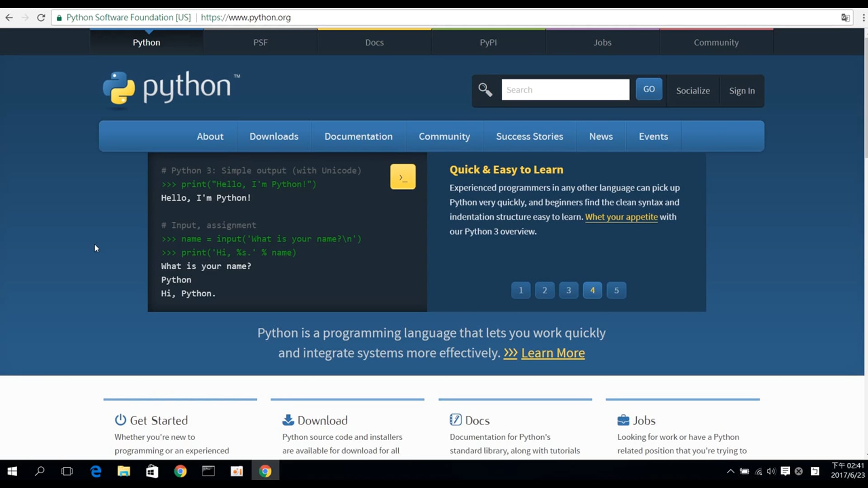This screenshot has height=488, width=868.
Task: Open Microsoft Edge from the taskbar
Action: (96, 471)
